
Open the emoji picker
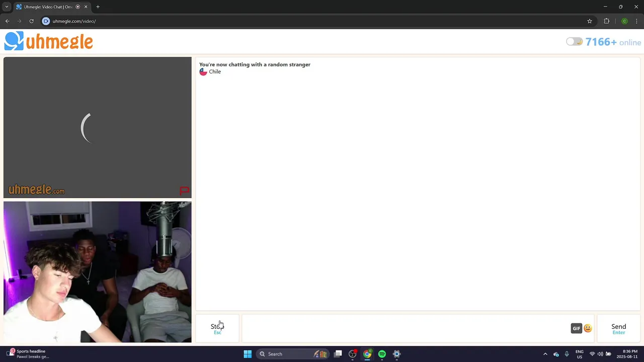click(x=588, y=328)
